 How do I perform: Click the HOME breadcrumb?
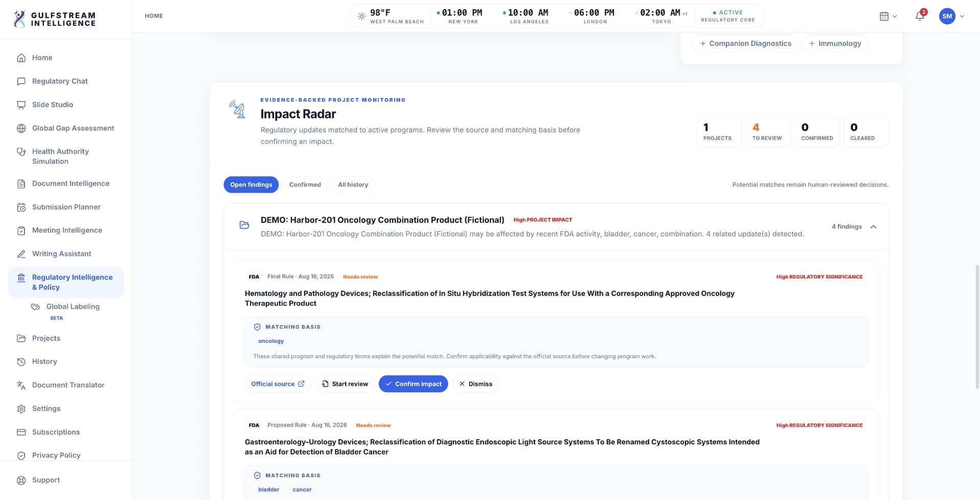(x=154, y=16)
